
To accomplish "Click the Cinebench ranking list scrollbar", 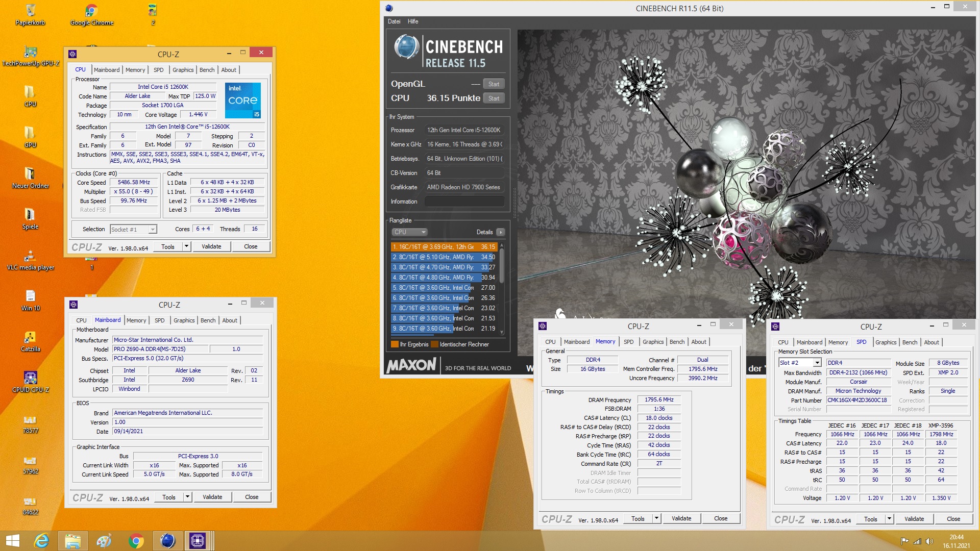I will point(502,288).
